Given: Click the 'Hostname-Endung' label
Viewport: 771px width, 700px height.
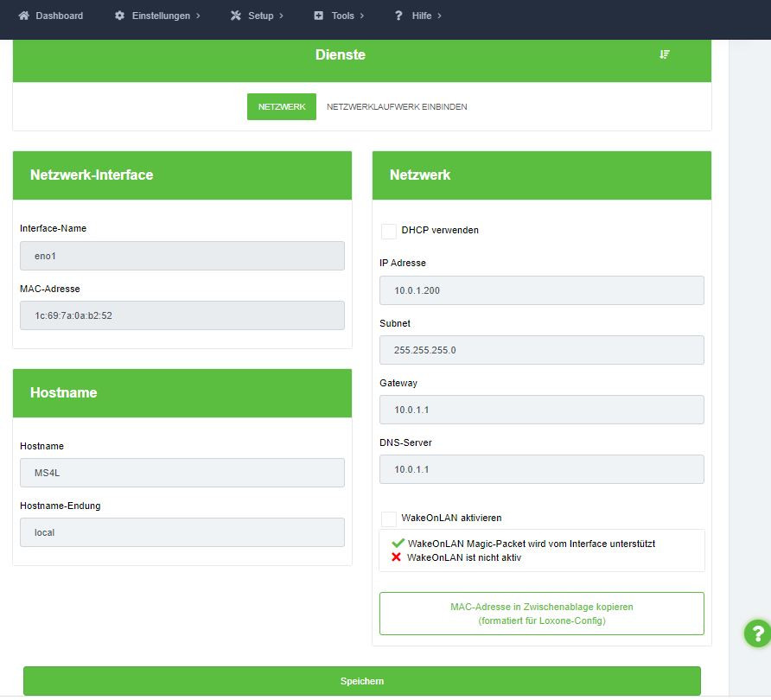Looking at the screenshot, I should pos(60,506).
